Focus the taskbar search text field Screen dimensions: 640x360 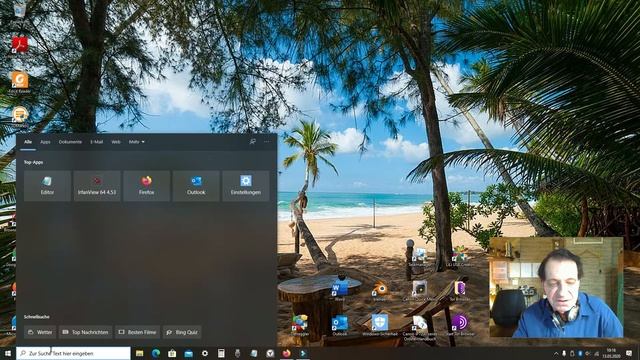point(73,353)
